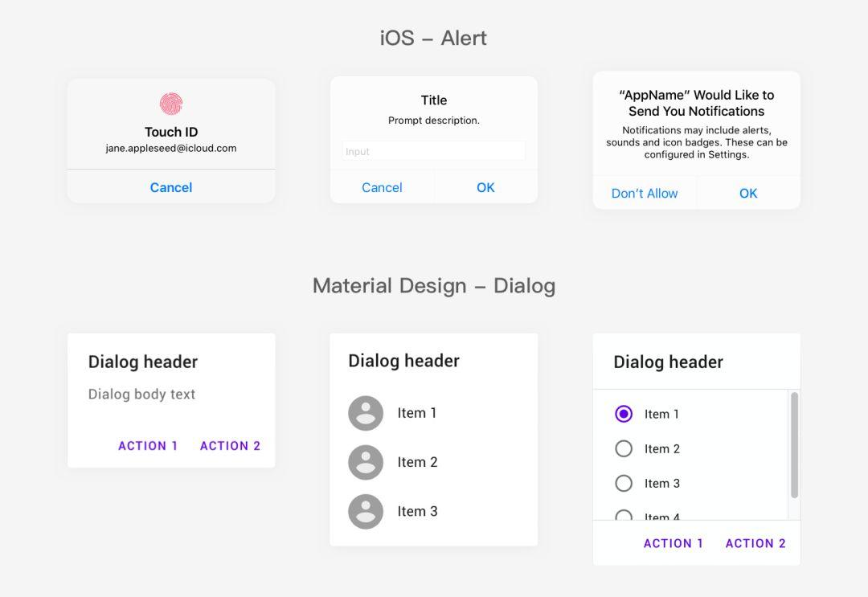Screen dimensions: 868x597
Task: Click ACTION 2 in the body text dialog
Action: (230, 446)
